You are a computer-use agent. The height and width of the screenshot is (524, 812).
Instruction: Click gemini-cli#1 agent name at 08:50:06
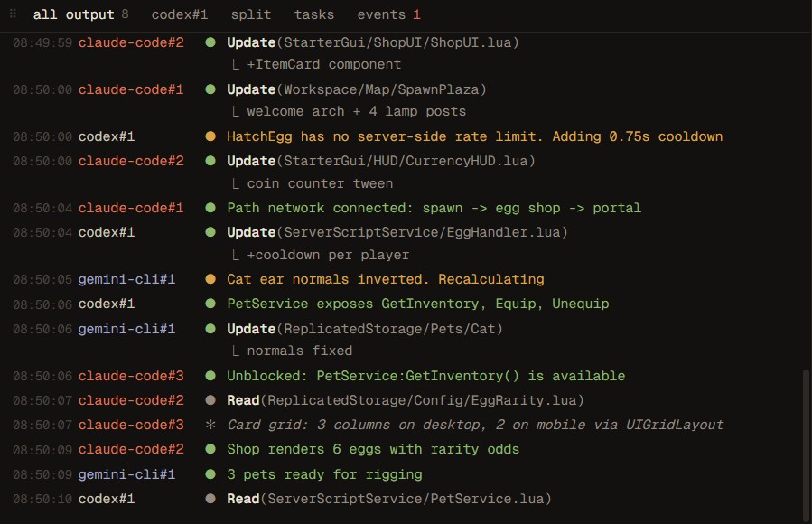pyautogui.click(x=126, y=328)
